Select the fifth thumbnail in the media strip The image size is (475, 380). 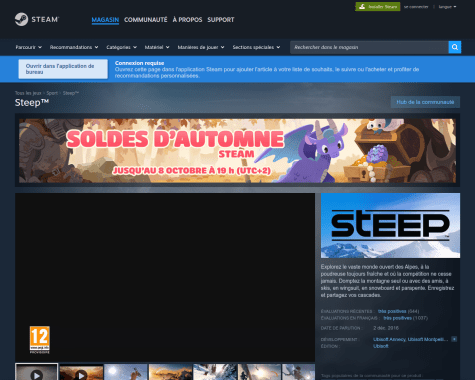[215, 372]
